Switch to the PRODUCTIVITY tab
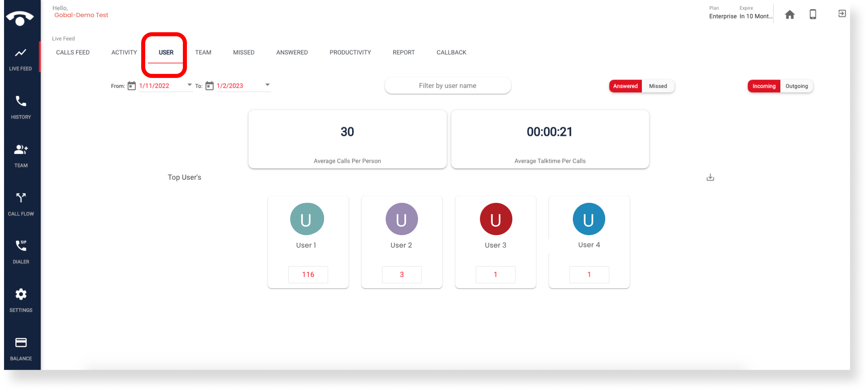The width and height of the screenshot is (868, 392). coord(350,52)
